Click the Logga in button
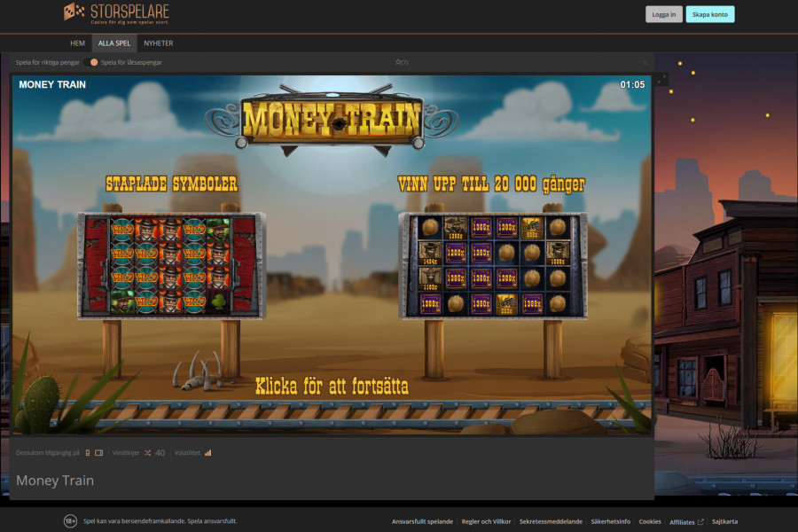 click(663, 14)
